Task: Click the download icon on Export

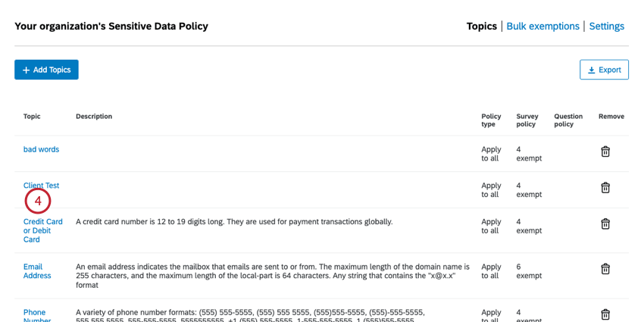Action: tap(591, 70)
